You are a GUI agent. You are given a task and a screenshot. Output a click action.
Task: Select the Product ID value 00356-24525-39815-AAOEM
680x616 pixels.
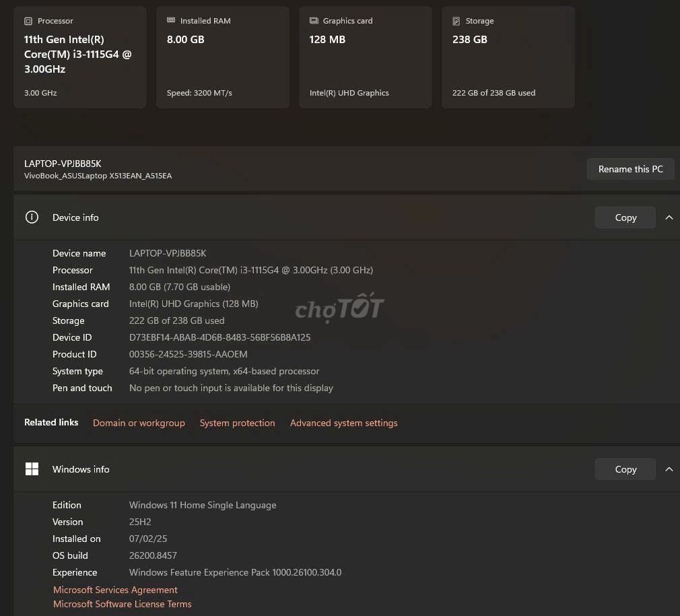[x=189, y=354]
